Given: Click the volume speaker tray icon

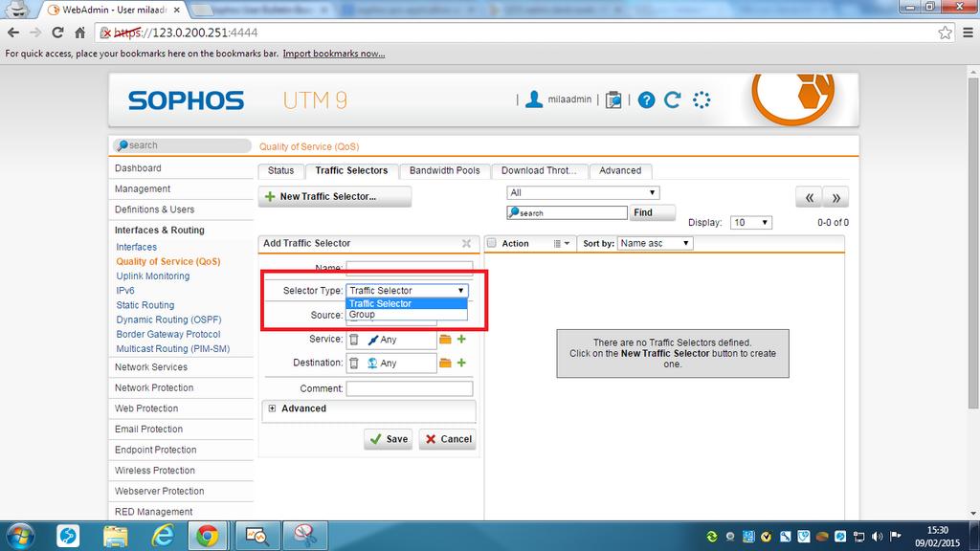Looking at the screenshot, I should click(x=878, y=536).
